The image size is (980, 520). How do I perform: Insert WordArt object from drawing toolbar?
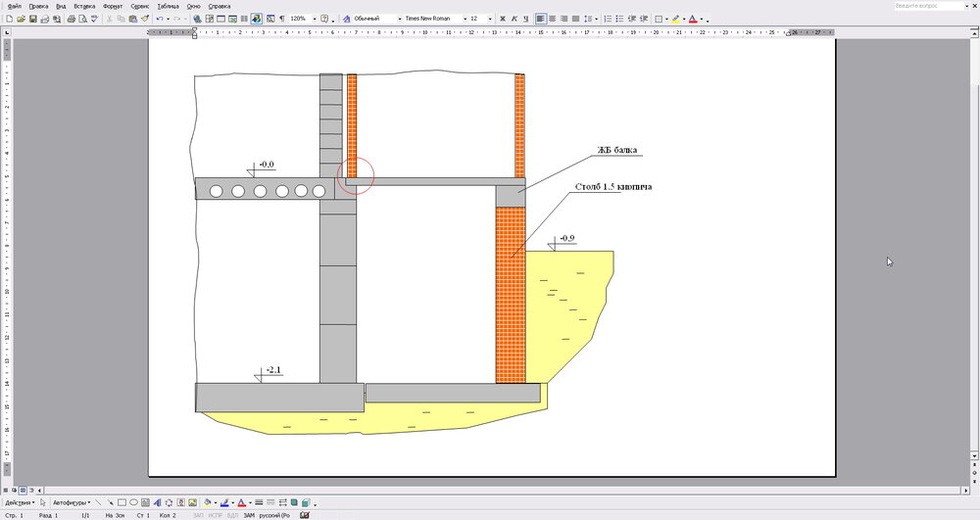coord(157,502)
